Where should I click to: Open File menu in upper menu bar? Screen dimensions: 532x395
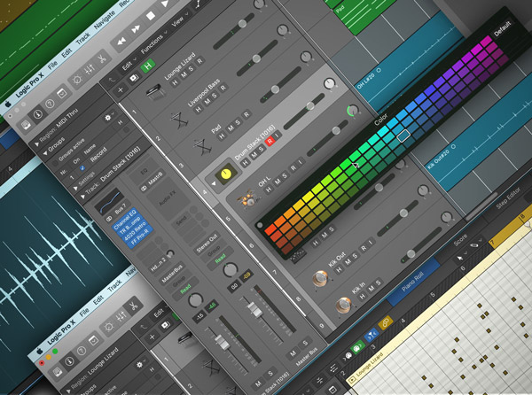pos(52,64)
